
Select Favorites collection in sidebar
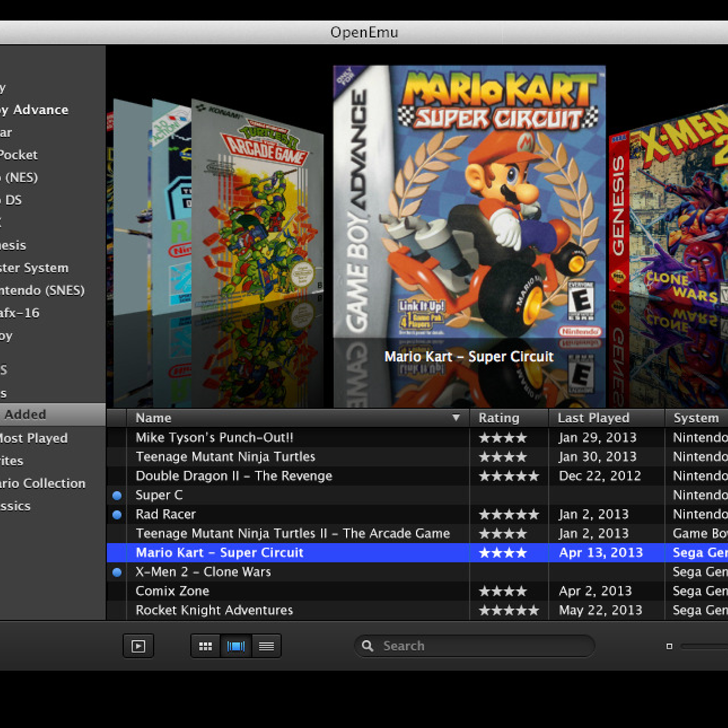tap(12, 461)
